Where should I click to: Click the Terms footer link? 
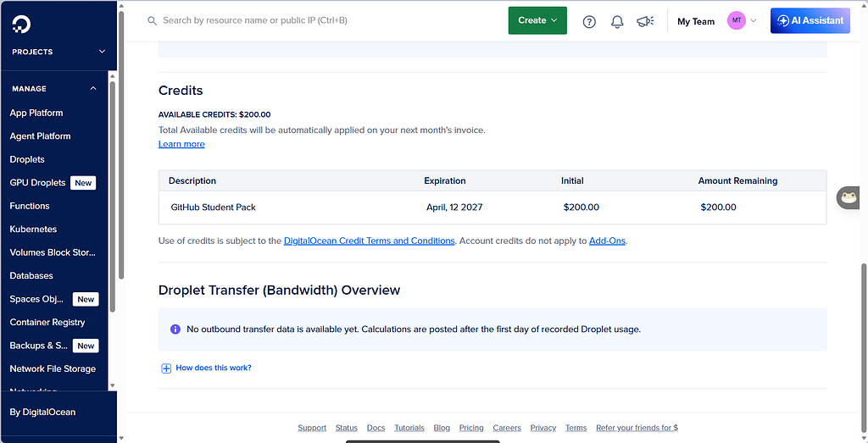click(576, 428)
